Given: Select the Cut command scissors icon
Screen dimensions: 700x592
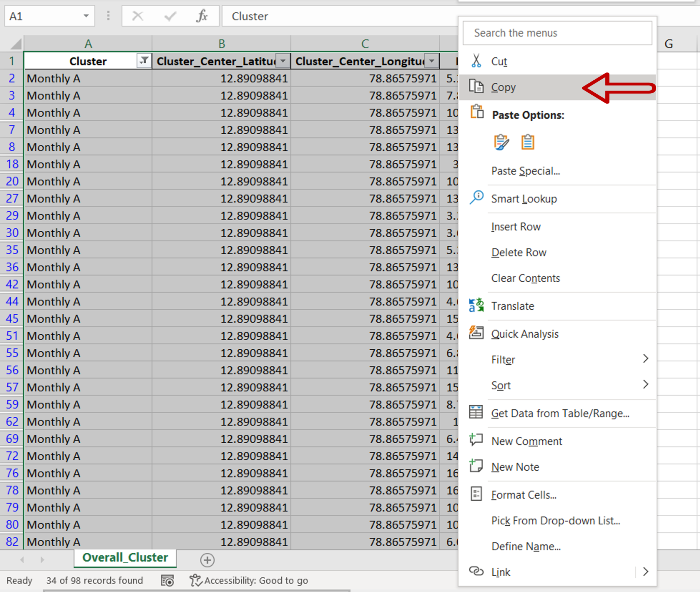Looking at the screenshot, I should click(x=476, y=61).
